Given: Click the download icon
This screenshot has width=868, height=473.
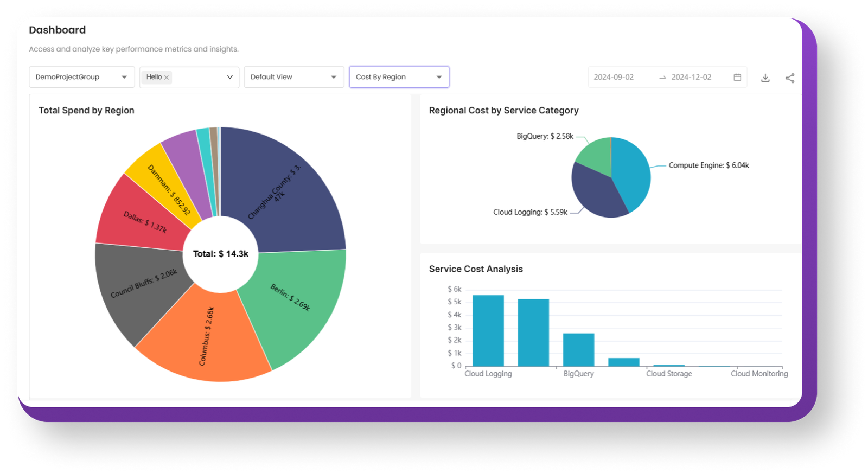Looking at the screenshot, I should click(765, 78).
